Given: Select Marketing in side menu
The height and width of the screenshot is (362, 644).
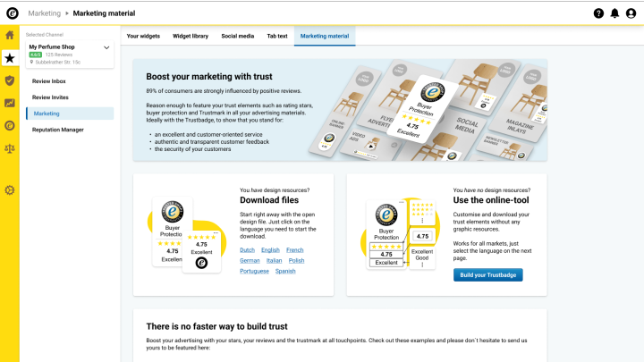Looking at the screenshot, I should 70,114.
